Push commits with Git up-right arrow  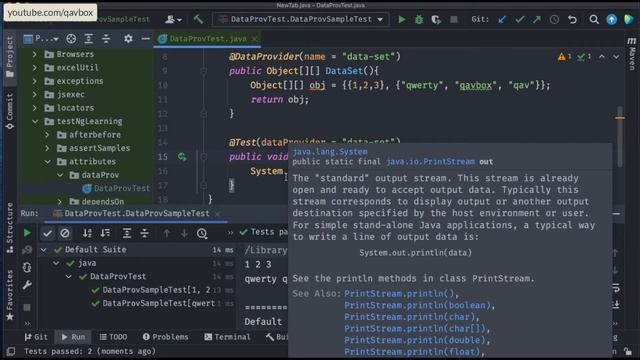[537, 19]
